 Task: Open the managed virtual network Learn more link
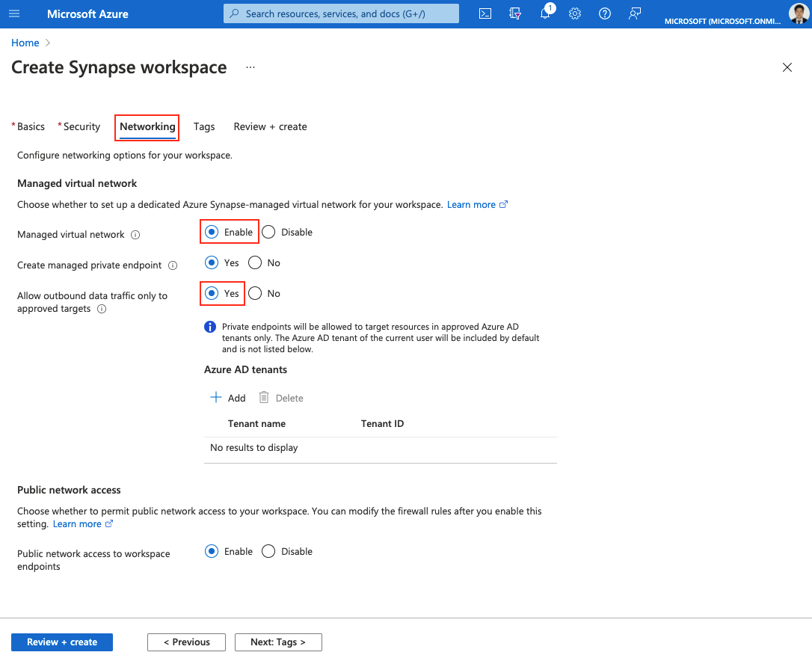coord(471,204)
